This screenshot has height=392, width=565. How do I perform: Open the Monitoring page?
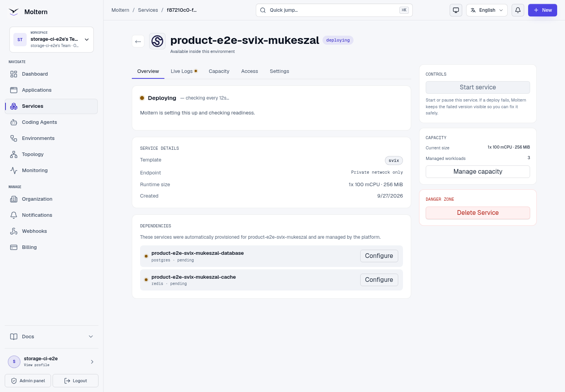(51, 171)
